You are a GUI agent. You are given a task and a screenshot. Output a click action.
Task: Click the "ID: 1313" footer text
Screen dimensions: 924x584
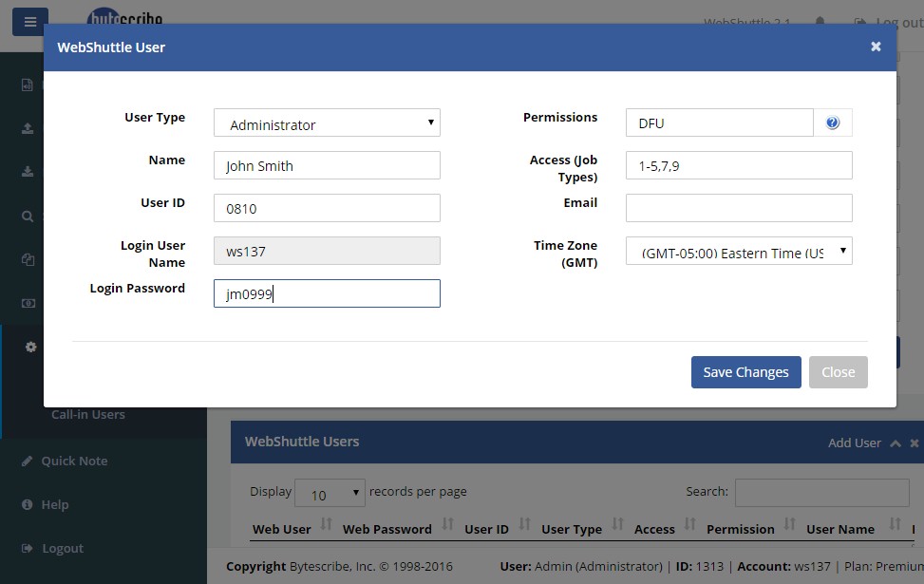700,566
